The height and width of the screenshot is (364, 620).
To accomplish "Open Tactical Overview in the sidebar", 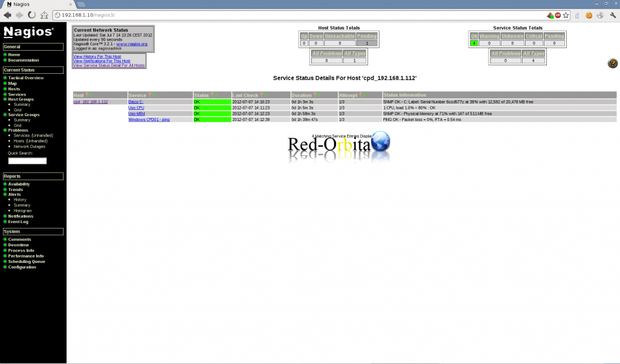I will coord(25,78).
